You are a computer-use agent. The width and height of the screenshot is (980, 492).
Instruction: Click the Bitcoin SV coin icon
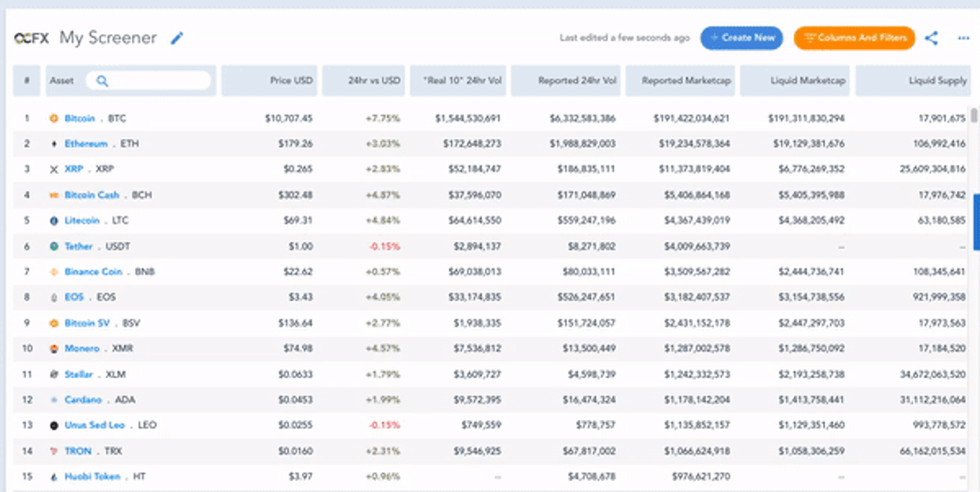[x=54, y=323]
